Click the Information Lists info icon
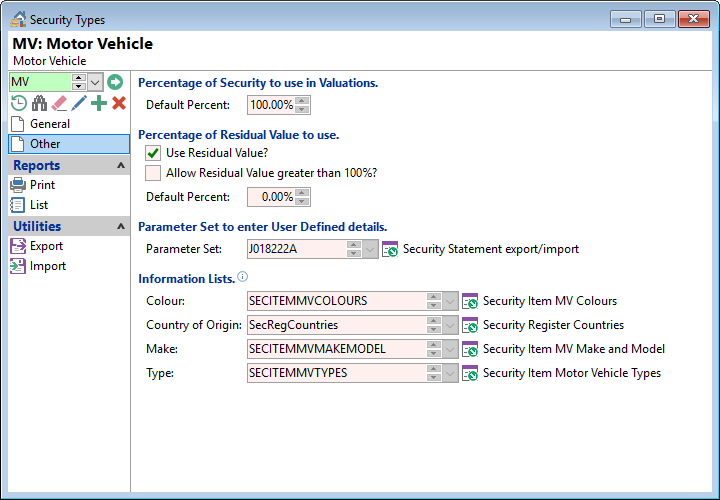720x500 pixels. point(243,277)
